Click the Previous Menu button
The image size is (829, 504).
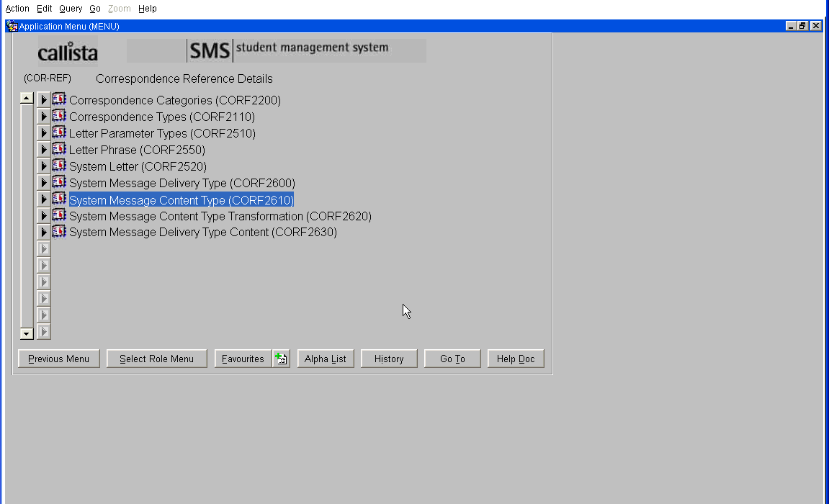coord(59,359)
